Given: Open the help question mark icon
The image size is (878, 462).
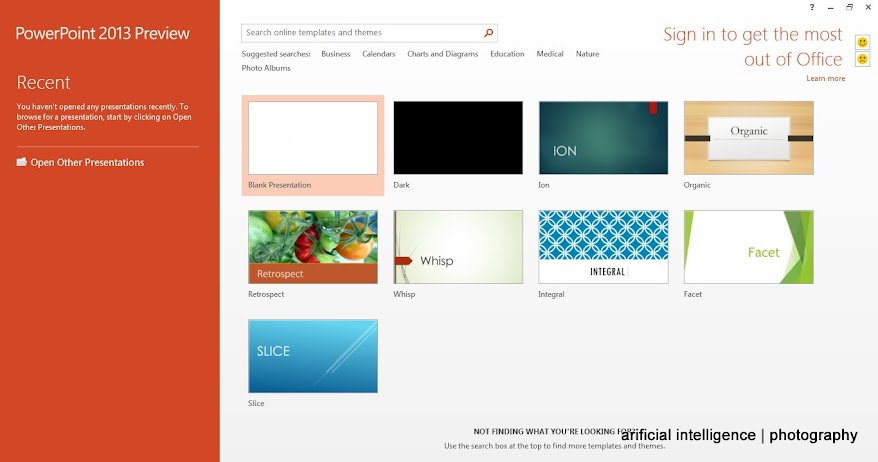Looking at the screenshot, I should coord(812,7).
